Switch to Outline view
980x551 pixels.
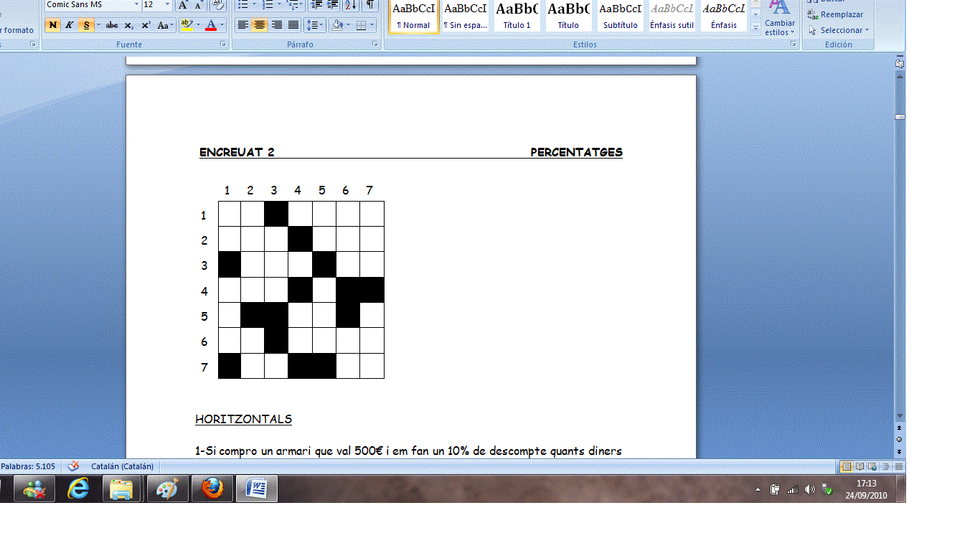click(885, 466)
